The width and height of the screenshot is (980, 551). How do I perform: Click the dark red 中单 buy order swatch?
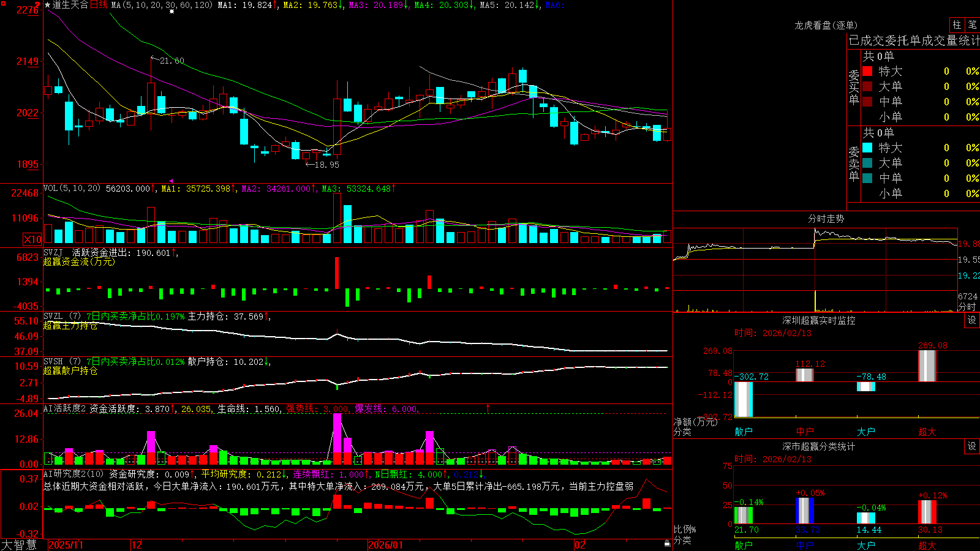[x=867, y=102]
